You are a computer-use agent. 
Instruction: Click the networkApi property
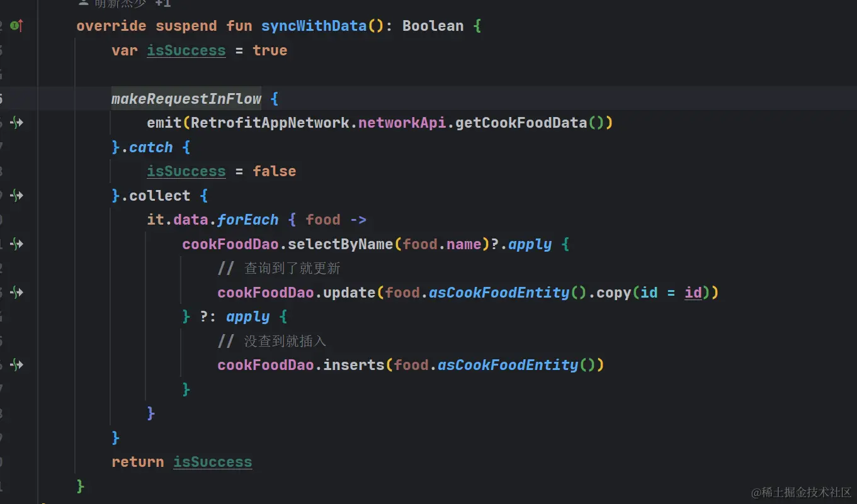[x=402, y=123]
